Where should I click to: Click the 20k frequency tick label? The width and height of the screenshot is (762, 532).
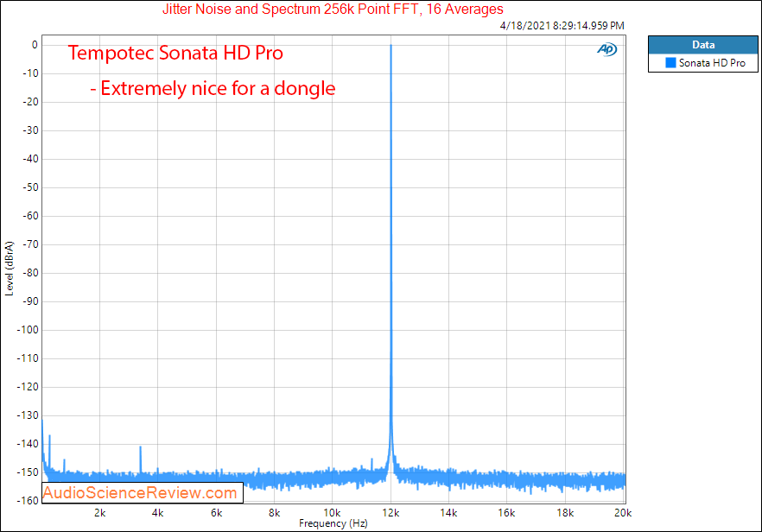pos(623,512)
